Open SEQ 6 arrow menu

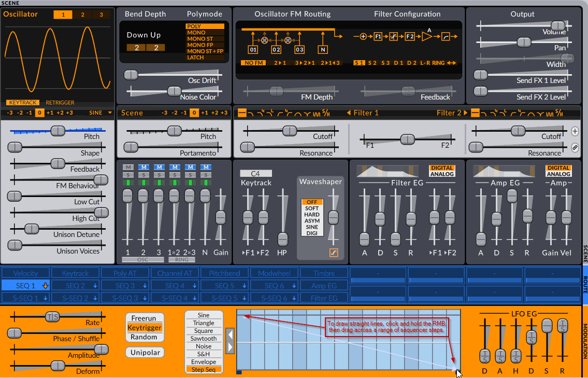294,286
